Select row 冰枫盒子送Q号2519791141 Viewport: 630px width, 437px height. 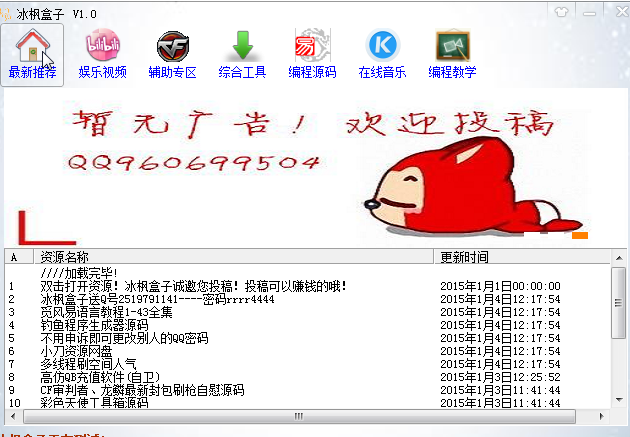[x=308, y=299]
